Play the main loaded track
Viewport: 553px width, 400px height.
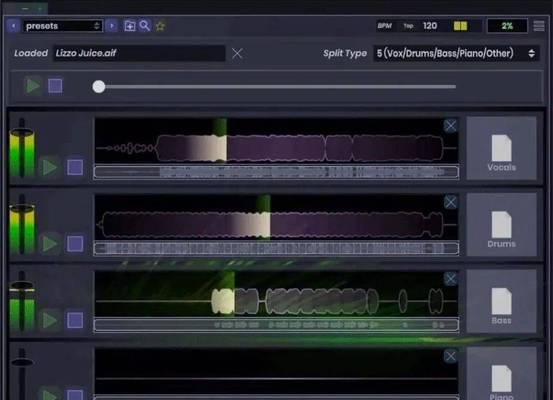tap(33, 86)
